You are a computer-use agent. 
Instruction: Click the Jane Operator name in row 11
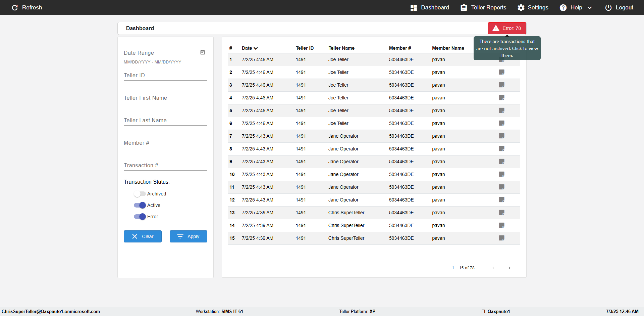343,187
